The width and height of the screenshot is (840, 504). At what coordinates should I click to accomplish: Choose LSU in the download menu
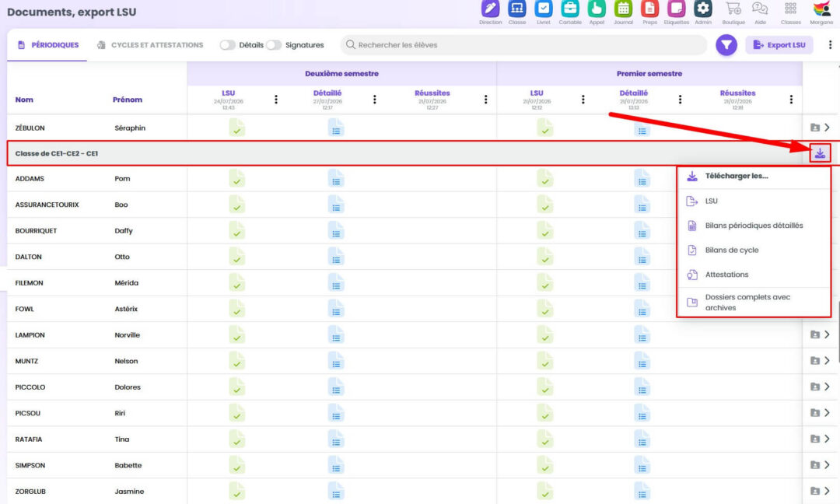754,201
